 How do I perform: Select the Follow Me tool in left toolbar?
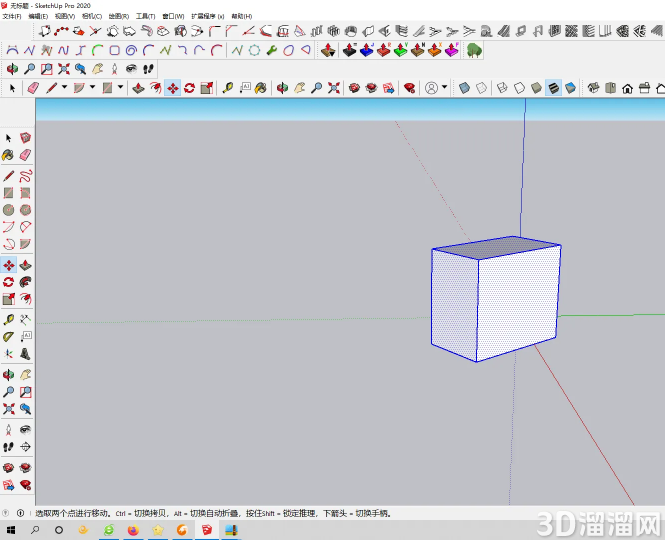25,282
